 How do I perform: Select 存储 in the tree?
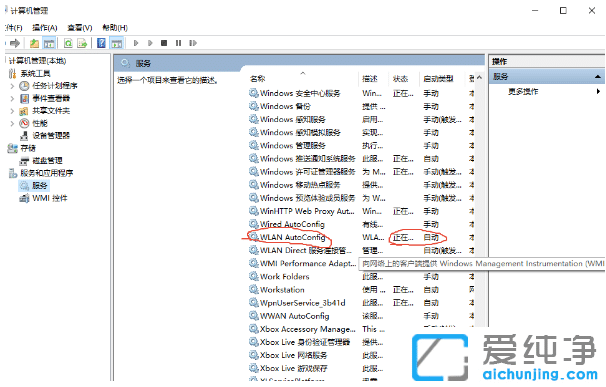28,148
